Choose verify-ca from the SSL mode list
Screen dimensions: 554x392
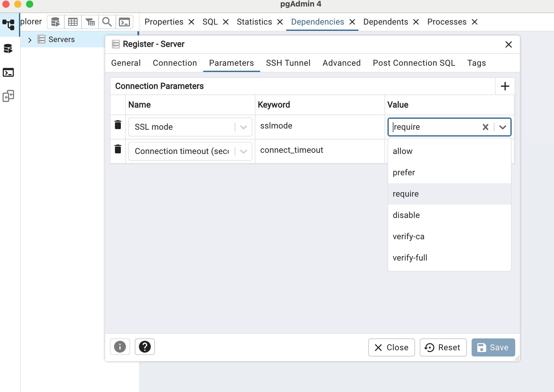449,237
